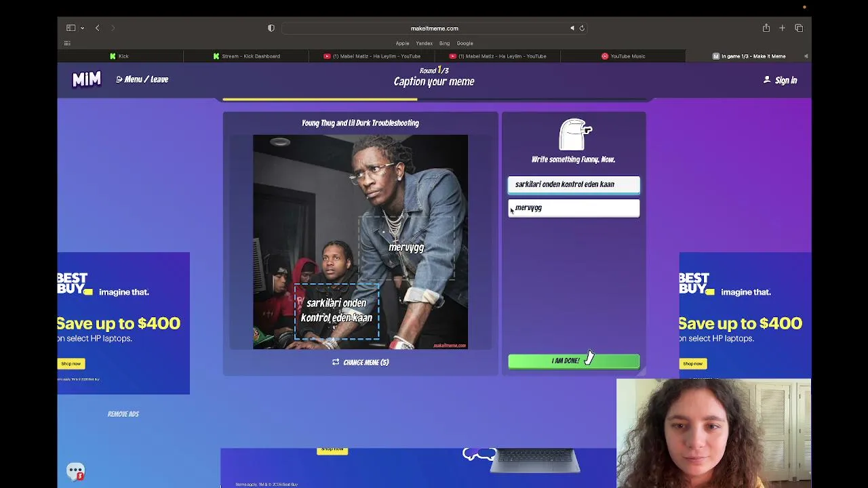Switch to the first Mabel Matiz YouTube tab
This screenshot has height=488, width=868.
[x=372, y=56]
